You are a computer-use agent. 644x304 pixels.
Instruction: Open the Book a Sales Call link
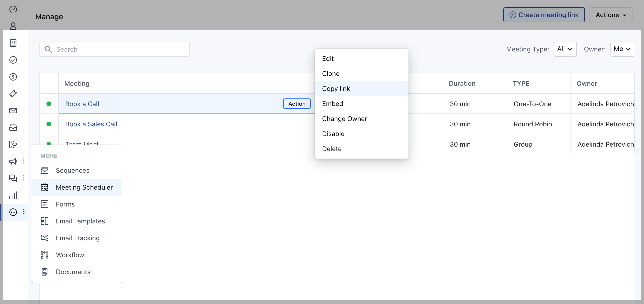(91, 124)
